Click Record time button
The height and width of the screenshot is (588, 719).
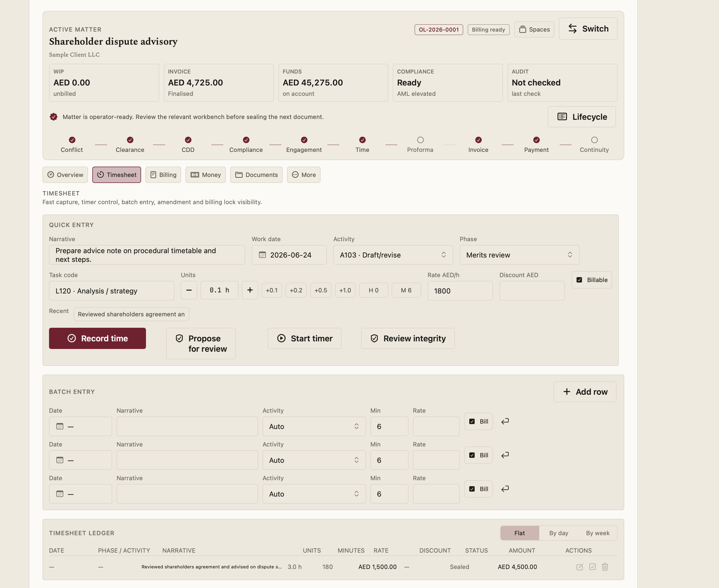[98, 338]
